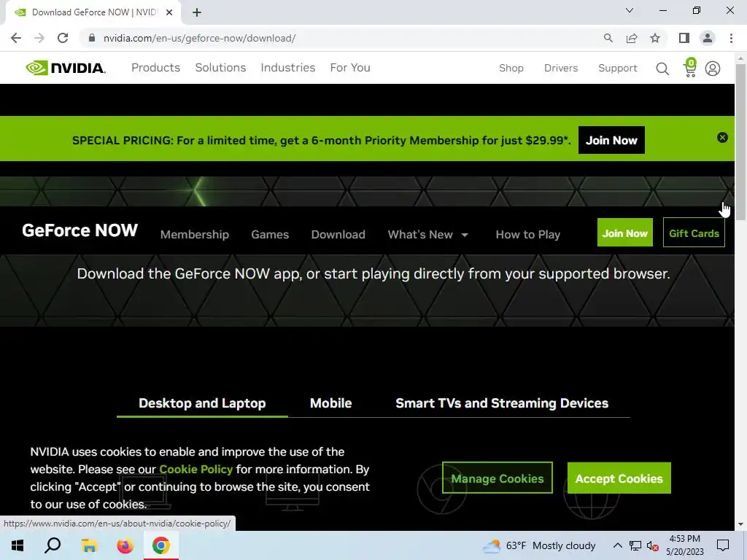Open the Chrome three-dot menu

click(x=731, y=38)
